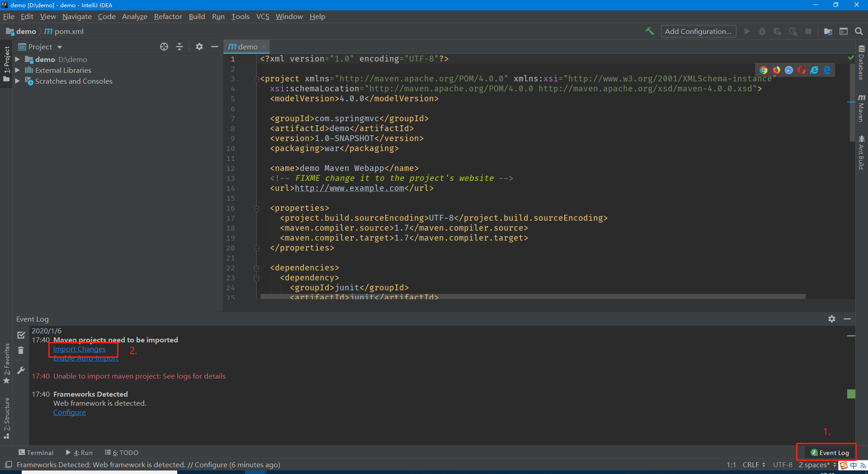Image resolution: width=868 pixels, height=474 pixels.
Task: Open the file in Chrome browser preview
Action: 764,70
